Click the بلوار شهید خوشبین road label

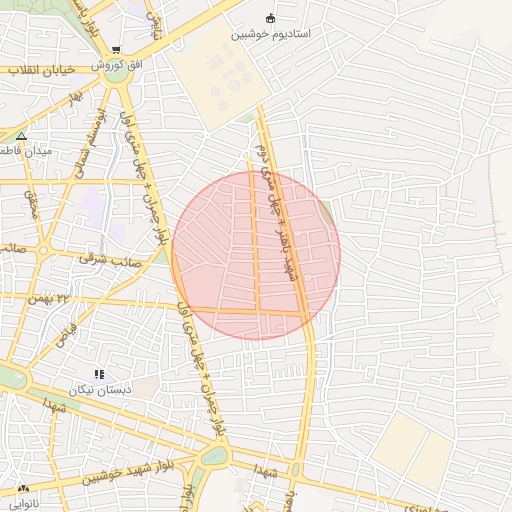point(128,473)
